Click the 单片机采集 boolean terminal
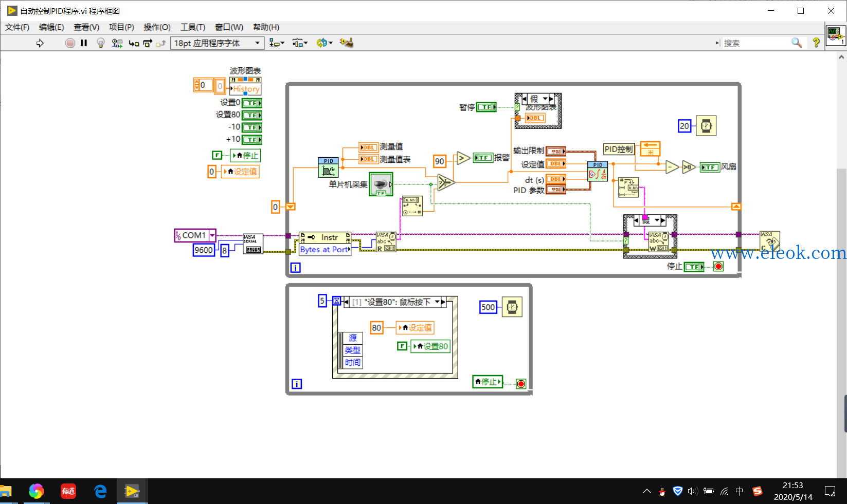The width and height of the screenshot is (847, 504). [381, 184]
